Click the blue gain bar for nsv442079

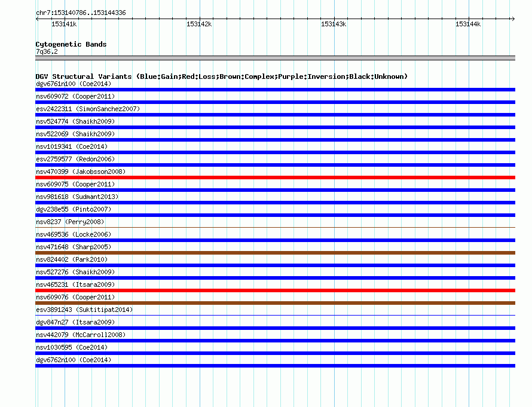275,341
